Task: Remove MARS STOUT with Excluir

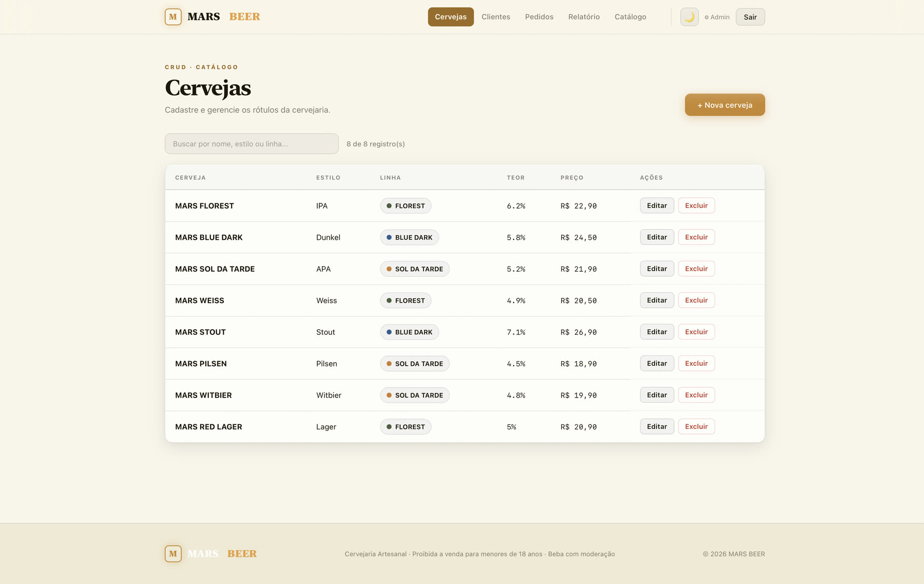Action: 696,332
